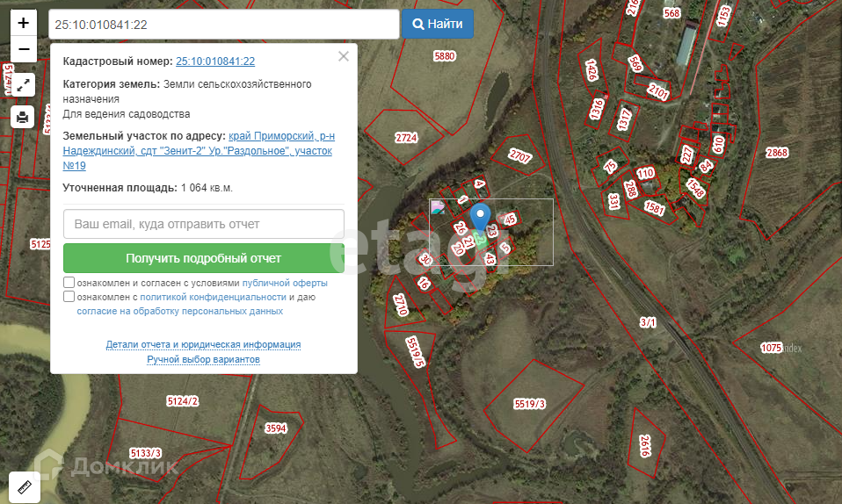Open публичной оферты link
The height and width of the screenshot is (504, 842).
pyautogui.click(x=285, y=283)
